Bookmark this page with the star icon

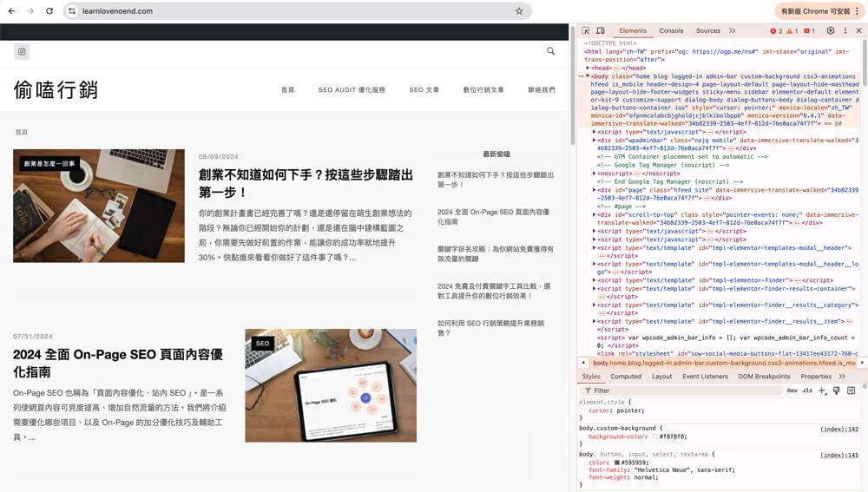[519, 11]
